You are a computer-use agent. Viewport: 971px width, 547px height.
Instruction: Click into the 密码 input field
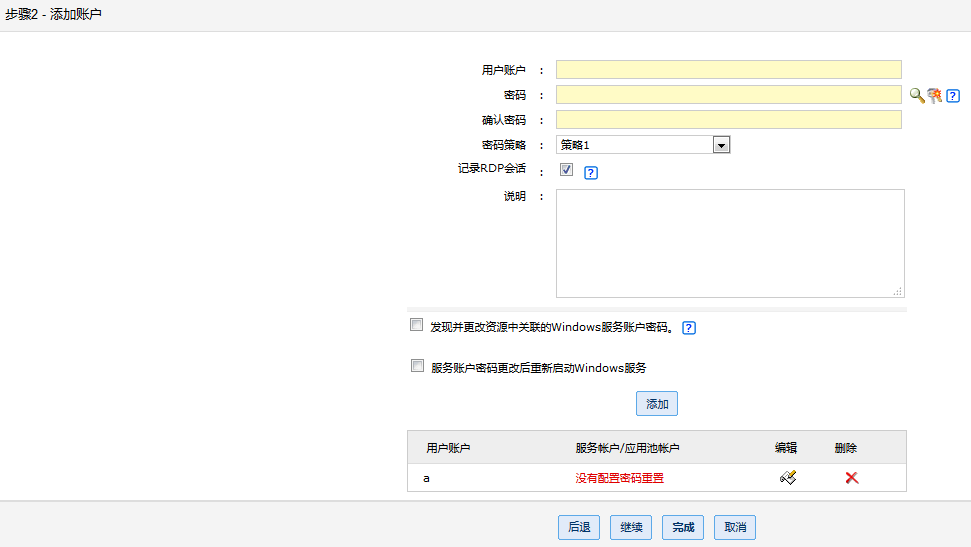pos(728,95)
